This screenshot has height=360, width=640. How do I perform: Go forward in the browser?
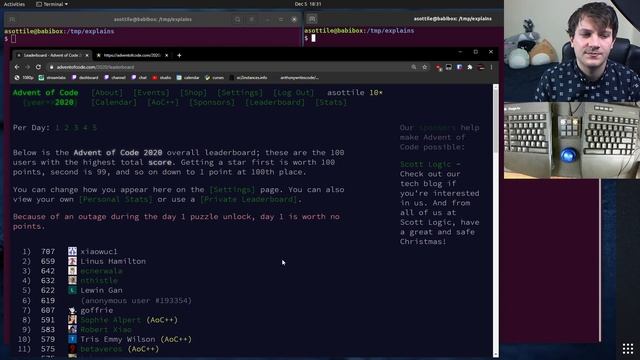tap(27, 67)
